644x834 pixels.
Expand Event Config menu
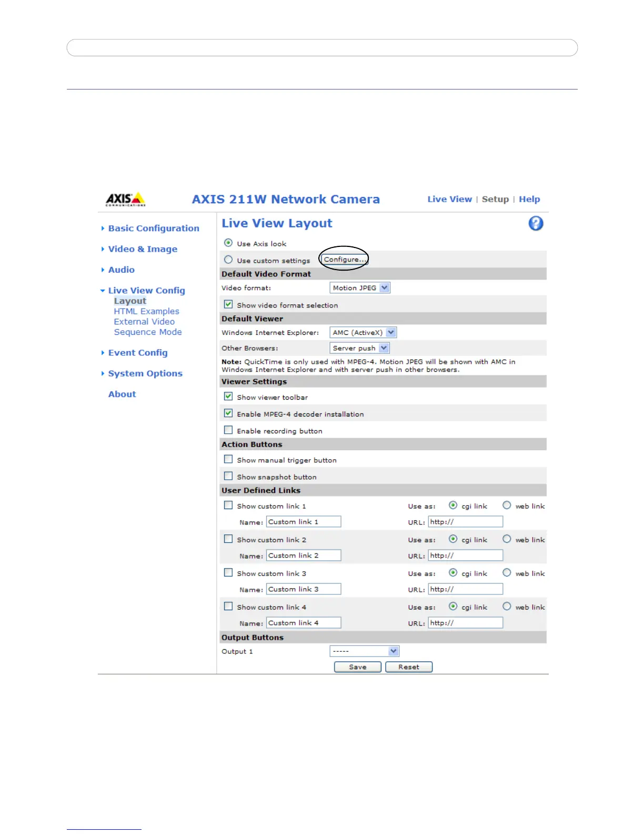(138, 353)
